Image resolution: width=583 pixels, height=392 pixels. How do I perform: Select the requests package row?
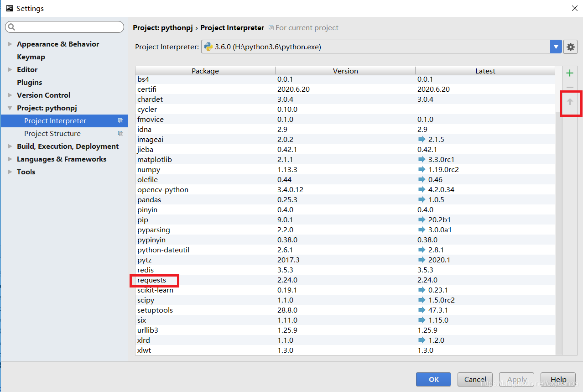click(345, 280)
